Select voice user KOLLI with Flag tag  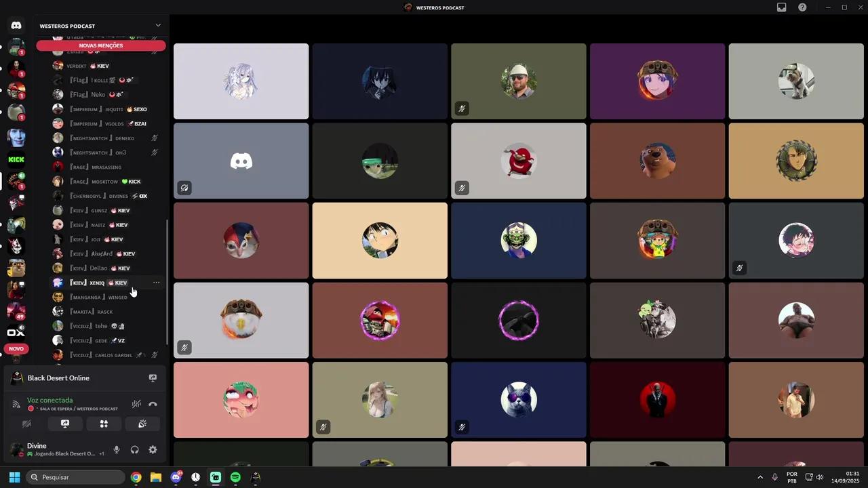pyautogui.click(x=108, y=80)
